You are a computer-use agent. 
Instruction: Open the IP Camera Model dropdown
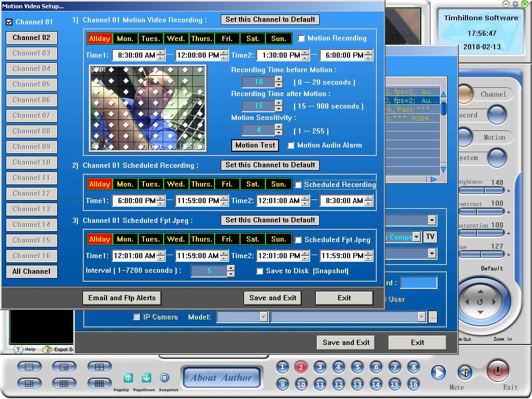point(263,317)
